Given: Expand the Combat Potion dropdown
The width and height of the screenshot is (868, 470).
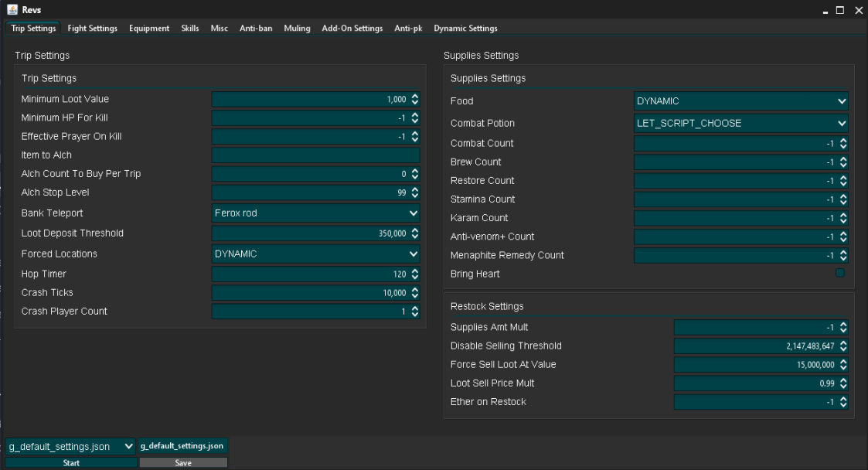Looking at the screenshot, I should coord(740,123).
